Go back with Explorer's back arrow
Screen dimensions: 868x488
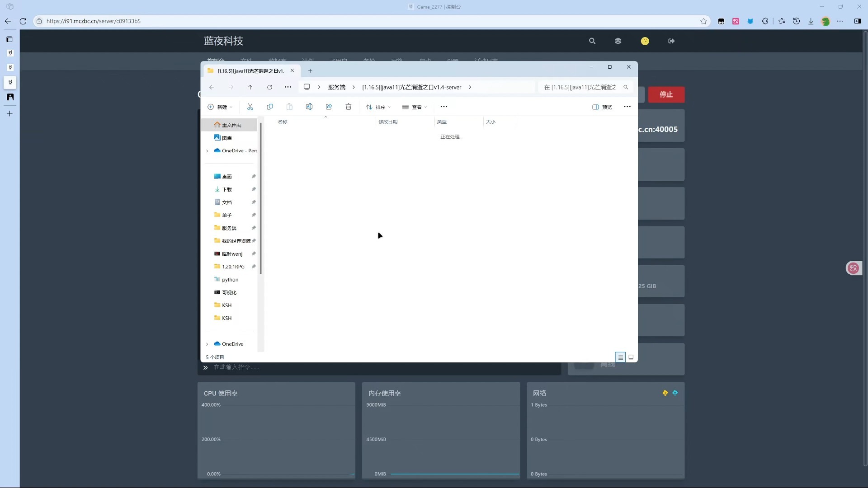coord(212,87)
